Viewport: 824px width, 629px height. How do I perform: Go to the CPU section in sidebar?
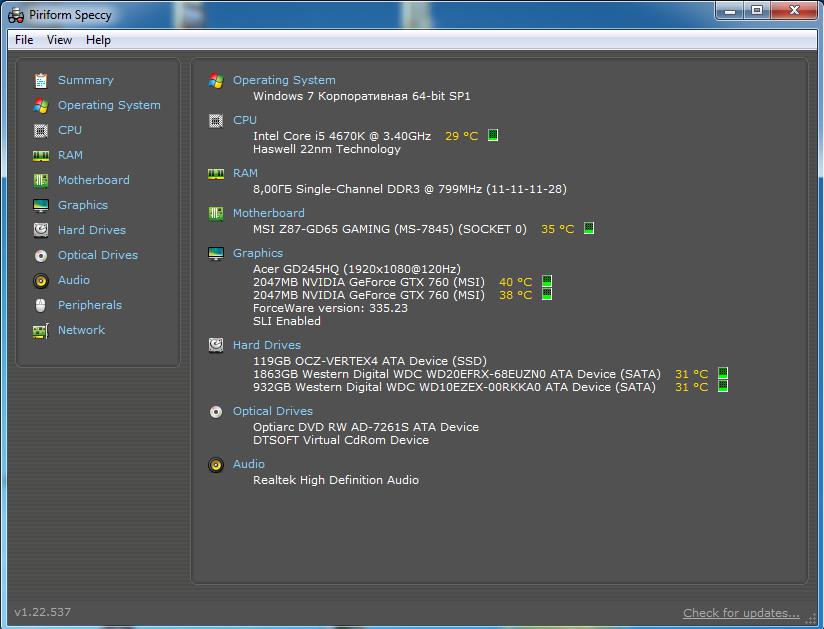click(70, 130)
